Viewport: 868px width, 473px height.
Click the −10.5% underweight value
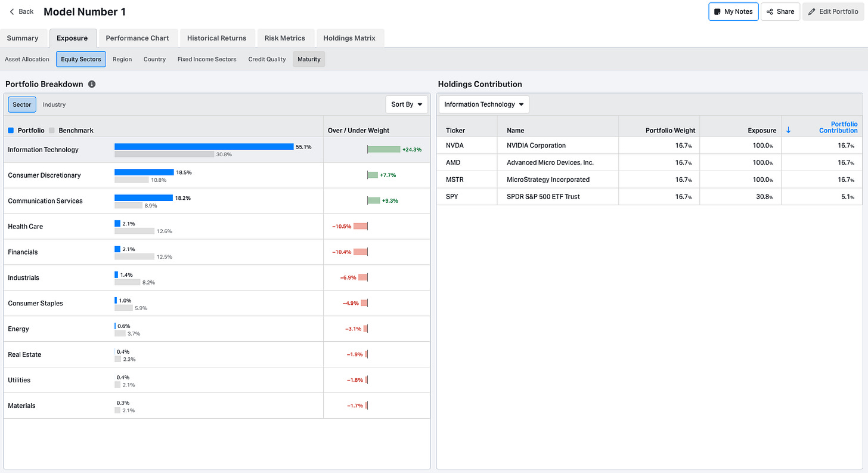[x=342, y=227]
